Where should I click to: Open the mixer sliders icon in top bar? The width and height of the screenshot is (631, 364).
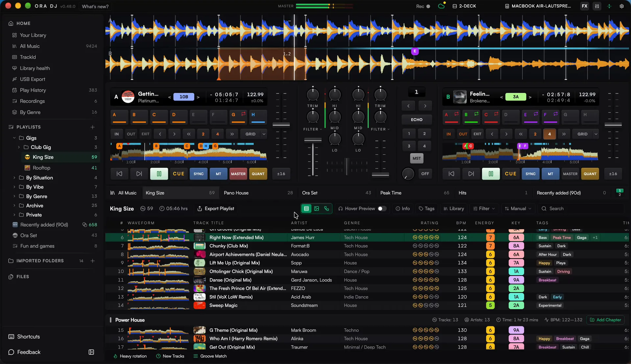(x=597, y=6)
